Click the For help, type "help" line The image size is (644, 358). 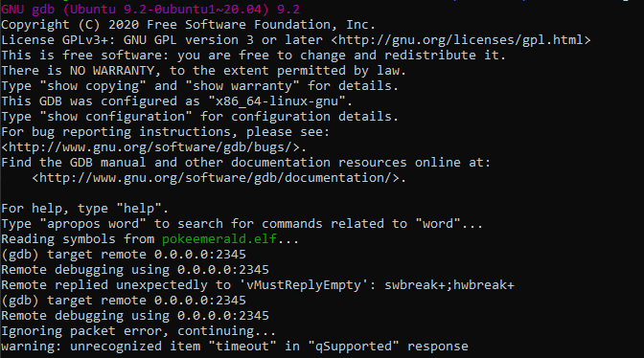click(x=84, y=209)
